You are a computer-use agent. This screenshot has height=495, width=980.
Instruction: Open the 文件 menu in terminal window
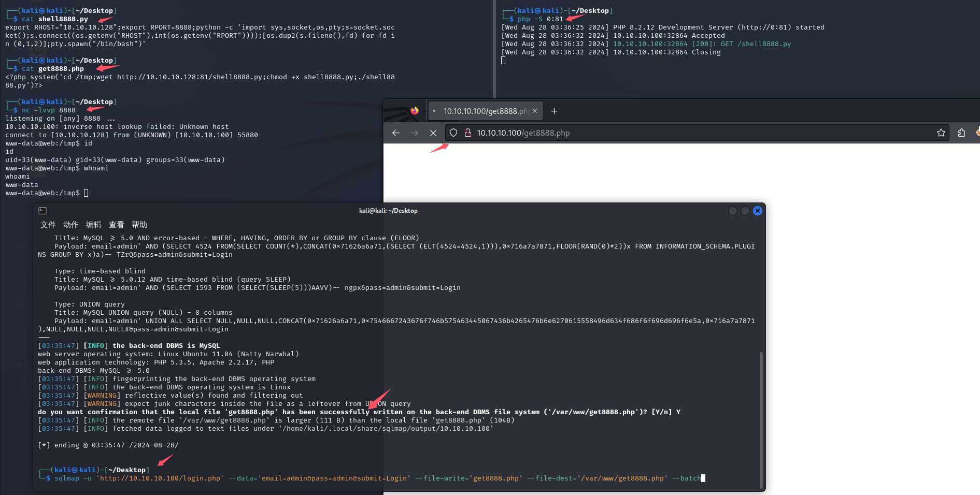click(48, 225)
